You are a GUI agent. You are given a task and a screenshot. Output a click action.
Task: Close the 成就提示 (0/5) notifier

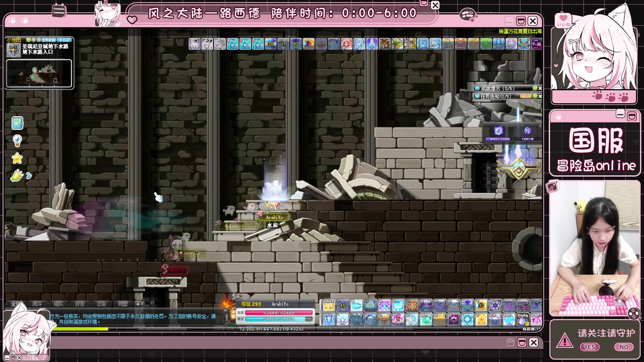540,88
